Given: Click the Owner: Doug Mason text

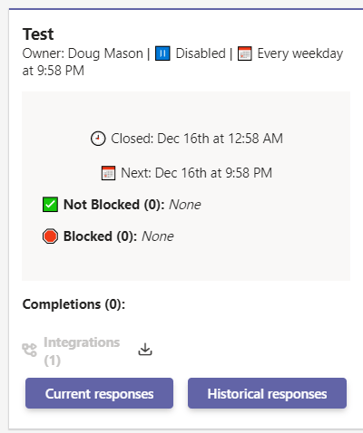Looking at the screenshot, I should click(x=83, y=54).
